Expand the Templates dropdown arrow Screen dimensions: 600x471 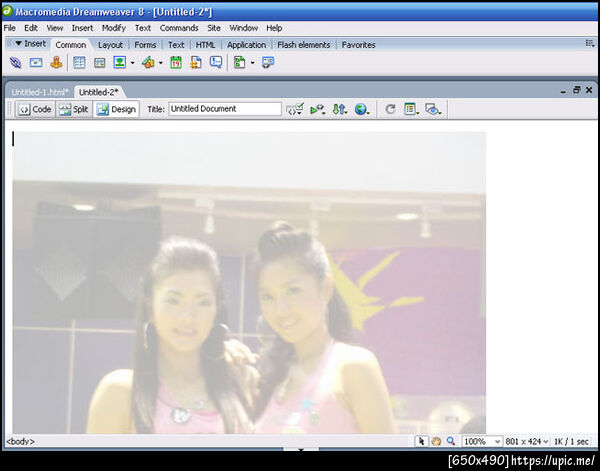tap(253, 63)
